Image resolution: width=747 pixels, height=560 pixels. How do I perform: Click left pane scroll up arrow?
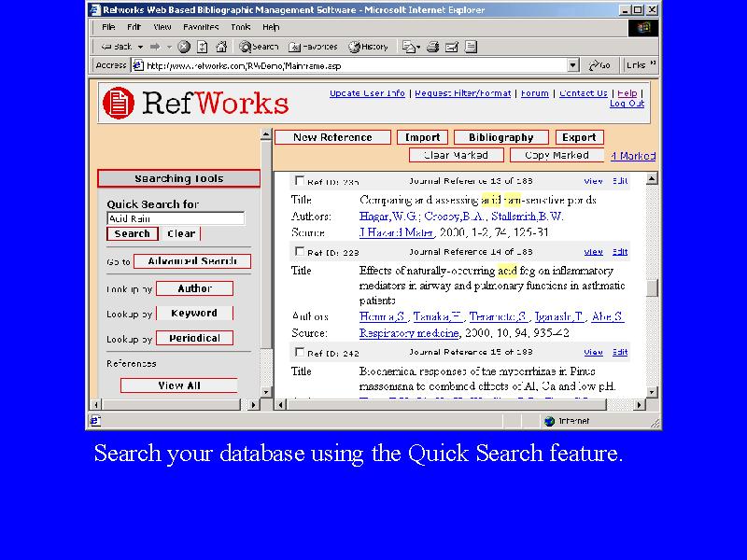pos(266,134)
